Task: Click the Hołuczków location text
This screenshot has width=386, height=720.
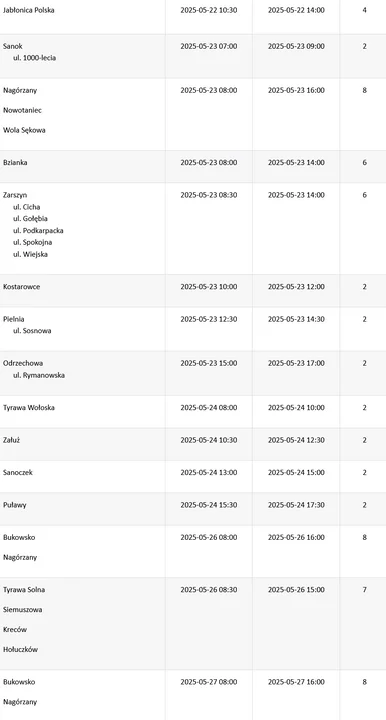Action: click(20, 650)
